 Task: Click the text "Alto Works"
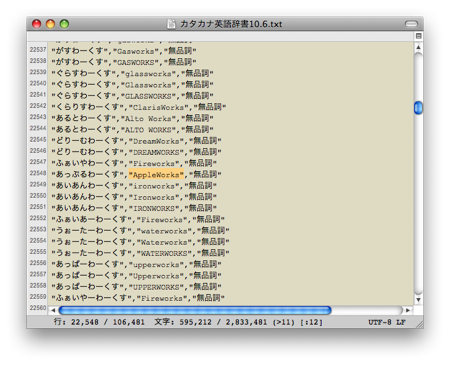[x=148, y=119]
